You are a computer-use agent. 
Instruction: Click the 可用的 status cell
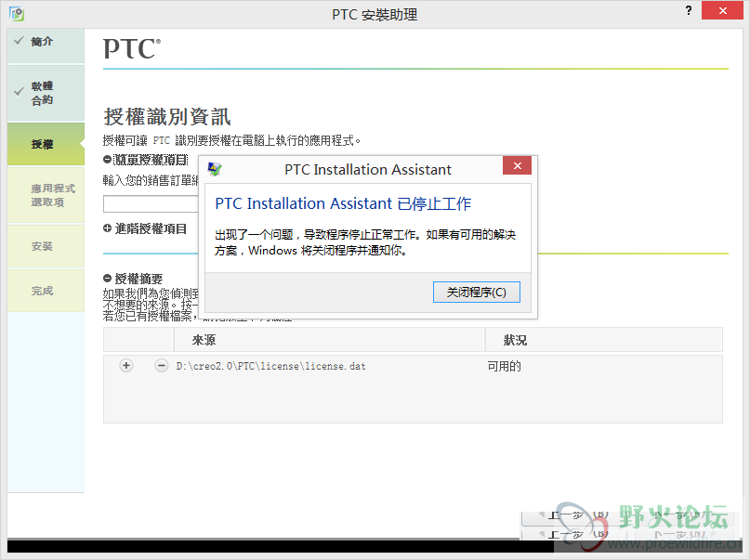pos(504,366)
